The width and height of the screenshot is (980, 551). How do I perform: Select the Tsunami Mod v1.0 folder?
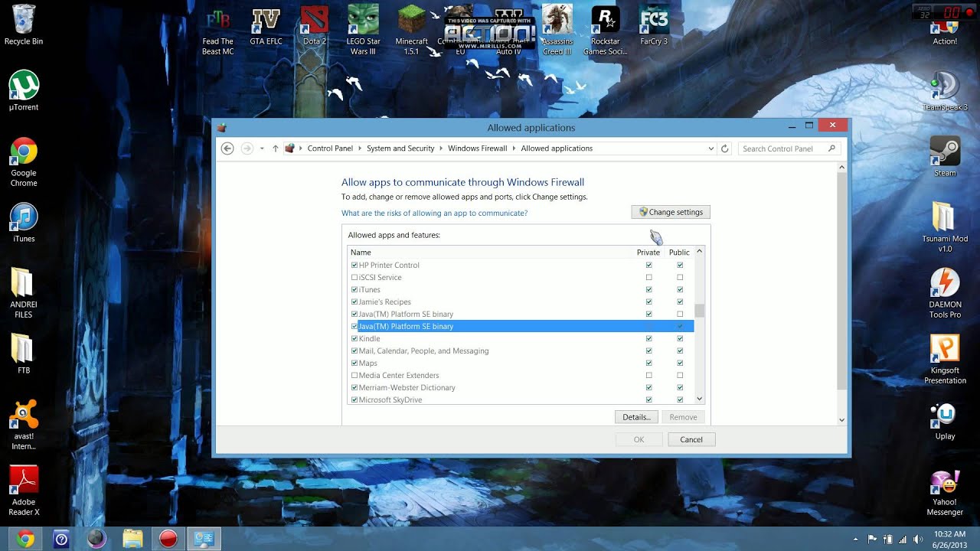[945, 227]
